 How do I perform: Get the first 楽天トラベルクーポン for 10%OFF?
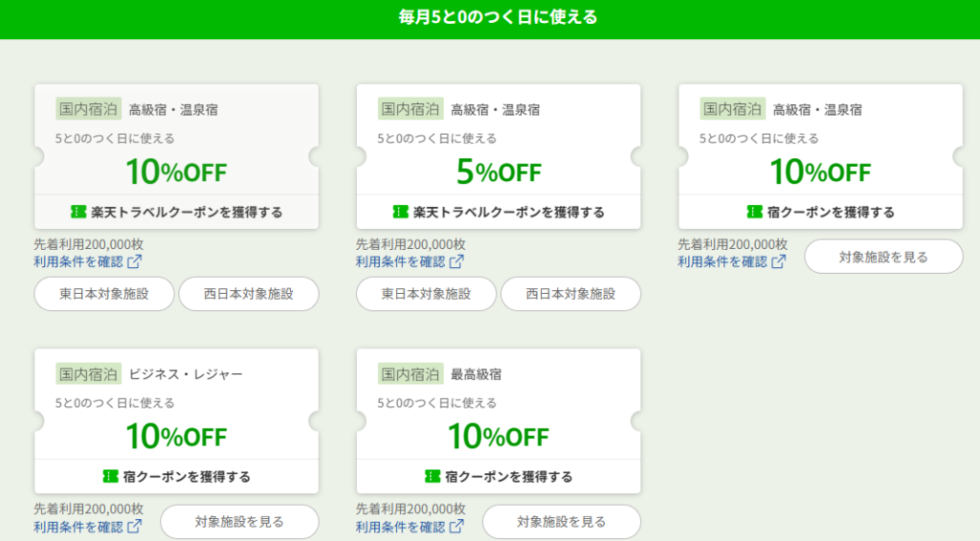pyautogui.click(x=176, y=212)
